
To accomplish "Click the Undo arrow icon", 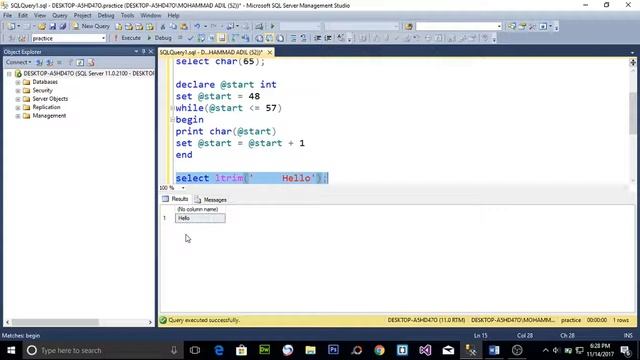I will [197, 27].
